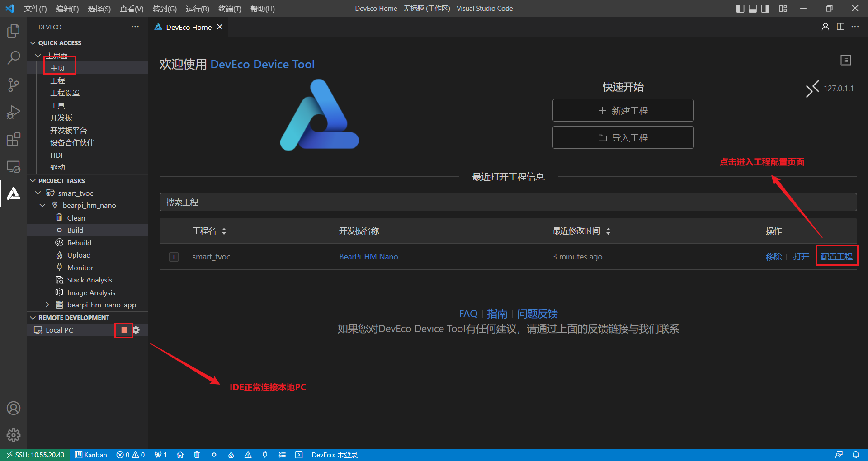The width and height of the screenshot is (868, 461).
Task: Click the terminal icon in status bar
Action: (299, 455)
